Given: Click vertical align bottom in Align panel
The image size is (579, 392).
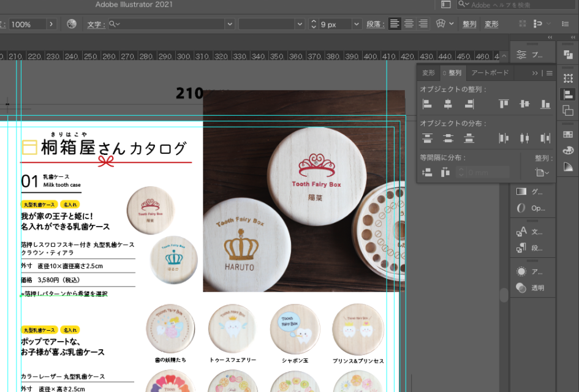Looking at the screenshot, I should [x=545, y=104].
